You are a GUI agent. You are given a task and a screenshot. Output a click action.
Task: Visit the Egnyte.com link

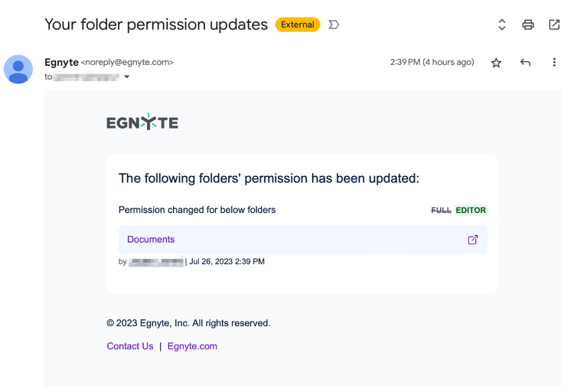click(192, 346)
